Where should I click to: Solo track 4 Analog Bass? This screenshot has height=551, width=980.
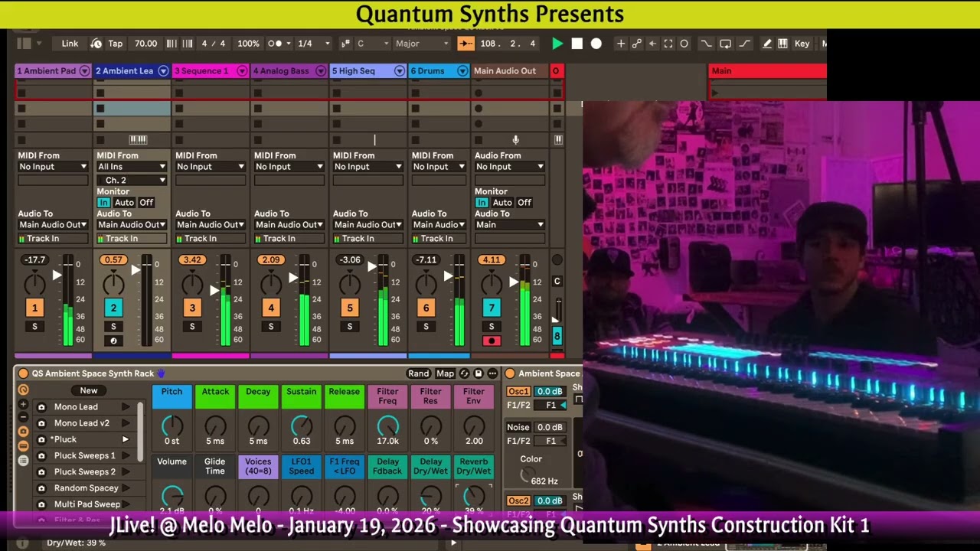[271, 327]
